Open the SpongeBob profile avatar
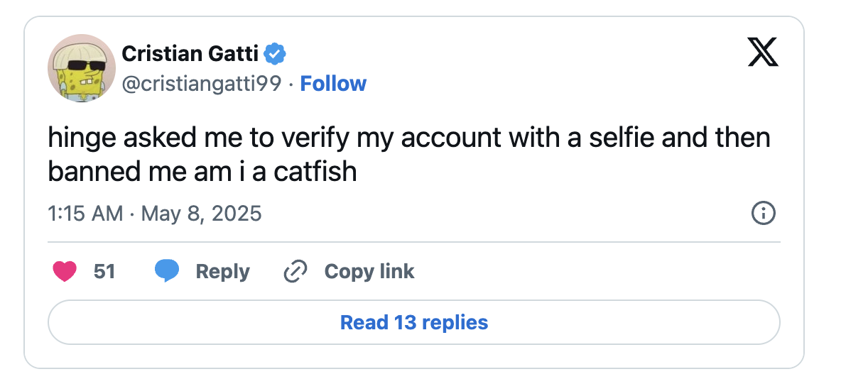 point(81,68)
